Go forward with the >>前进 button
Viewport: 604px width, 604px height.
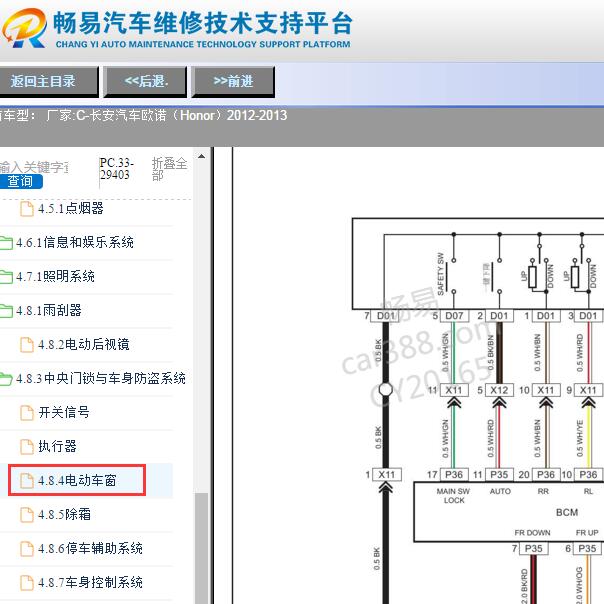pos(233,81)
